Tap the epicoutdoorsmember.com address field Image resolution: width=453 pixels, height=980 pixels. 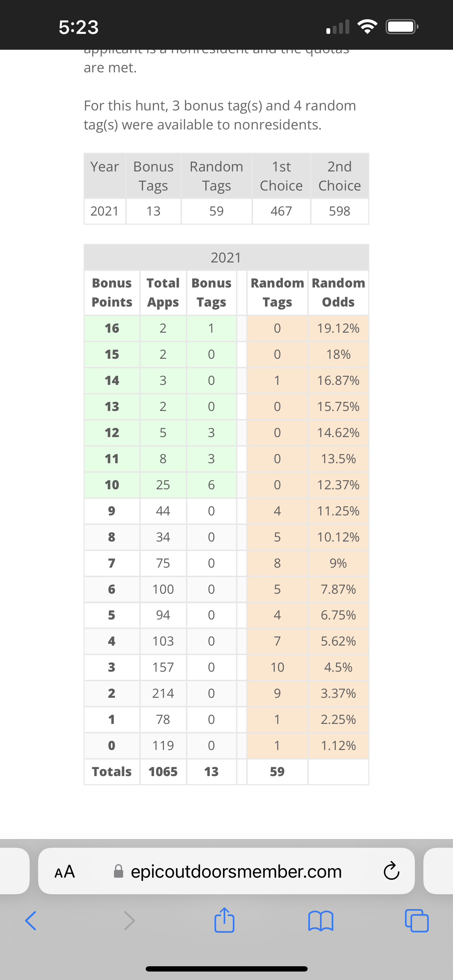(x=226, y=871)
